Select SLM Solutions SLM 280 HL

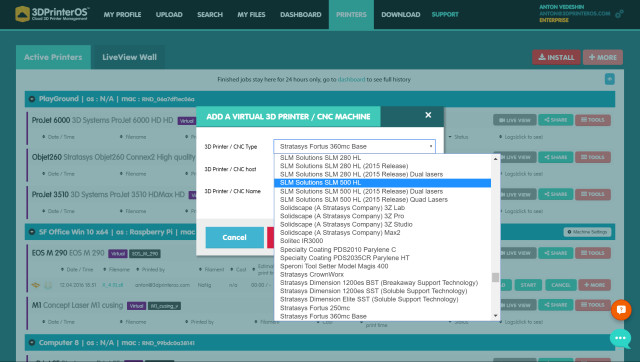[382, 158]
